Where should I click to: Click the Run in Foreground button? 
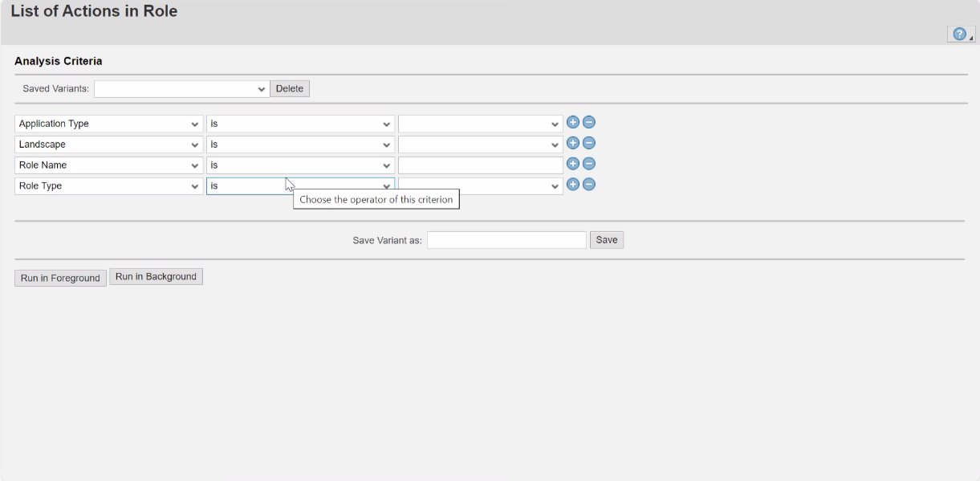[60, 278]
